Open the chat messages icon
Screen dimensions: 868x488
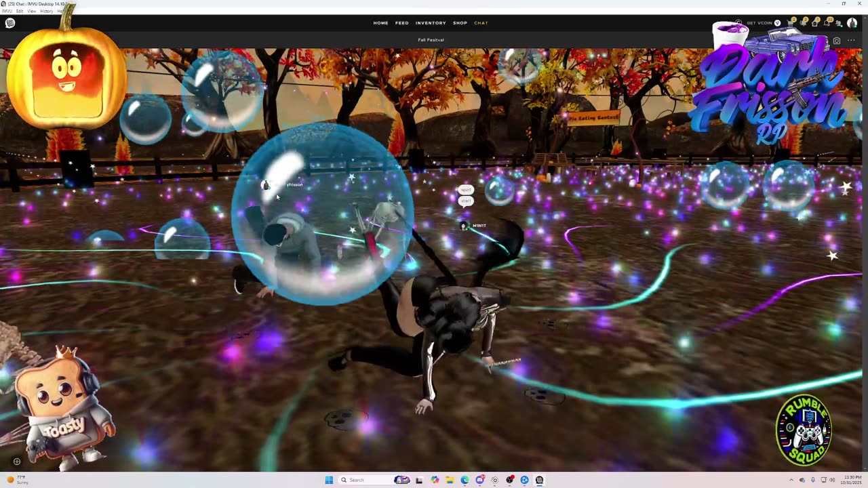(x=827, y=23)
